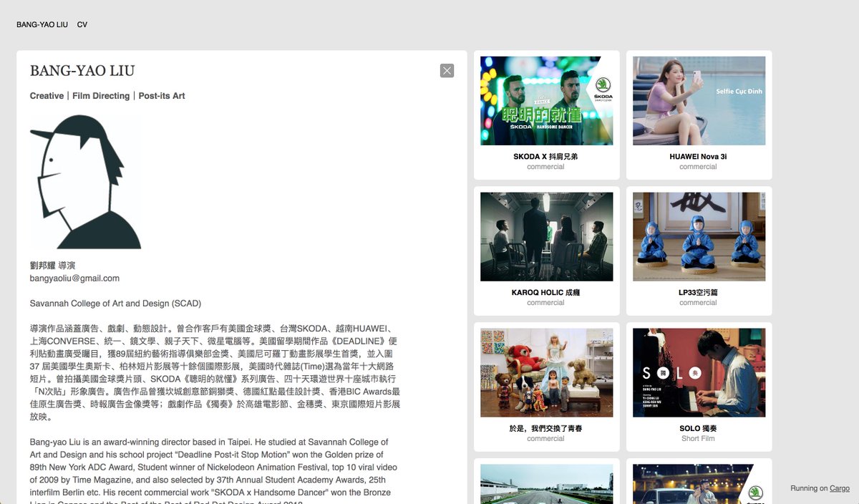Screen dimensions: 859x504
Task: Click the HUAWEI Nova 3i title
Action: click(698, 156)
